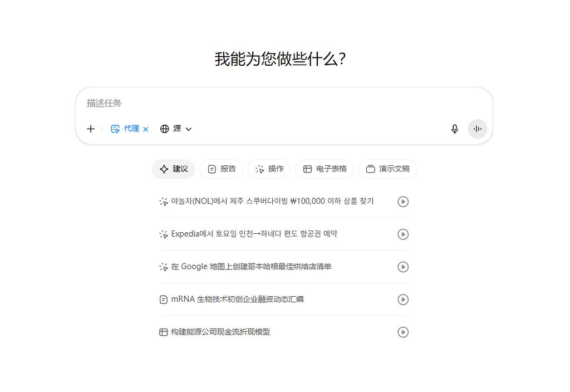Select the 建议 tab
The width and height of the screenshot is (570, 392).
point(174,169)
